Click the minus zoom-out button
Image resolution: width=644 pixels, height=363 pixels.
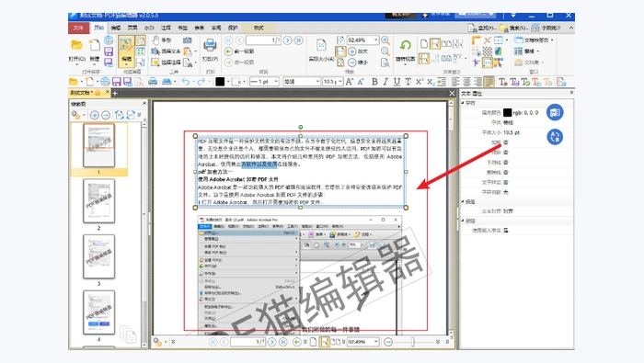(x=352, y=62)
